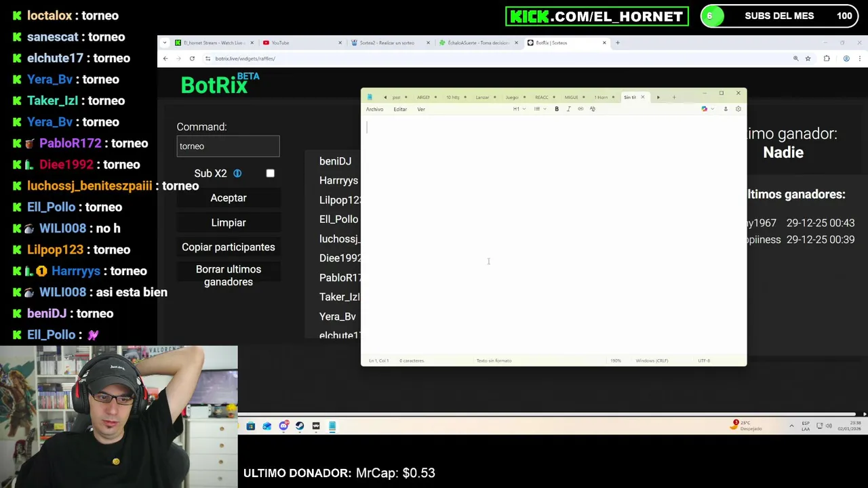
Task: Expand the Copilot dropdown arrow
Action: tap(711, 109)
